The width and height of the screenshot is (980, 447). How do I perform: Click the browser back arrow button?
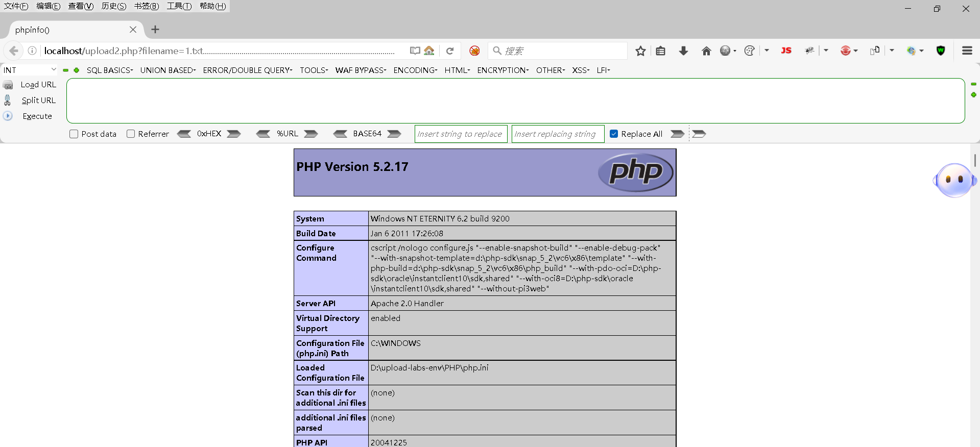tap(14, 51)
